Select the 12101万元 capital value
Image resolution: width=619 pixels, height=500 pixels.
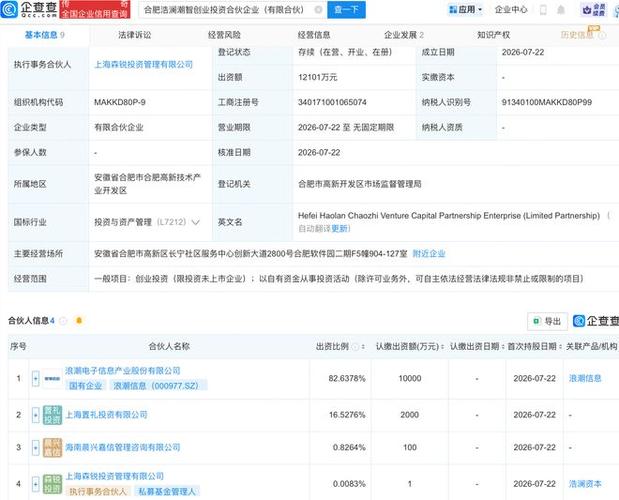[x=317, y=77]
